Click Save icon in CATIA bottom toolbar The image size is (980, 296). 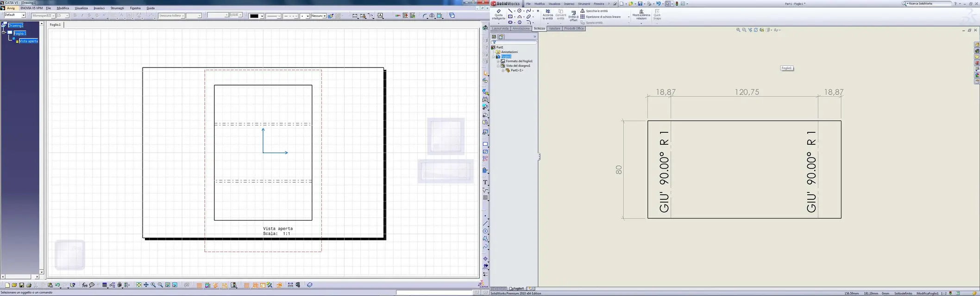coord(22,285)
